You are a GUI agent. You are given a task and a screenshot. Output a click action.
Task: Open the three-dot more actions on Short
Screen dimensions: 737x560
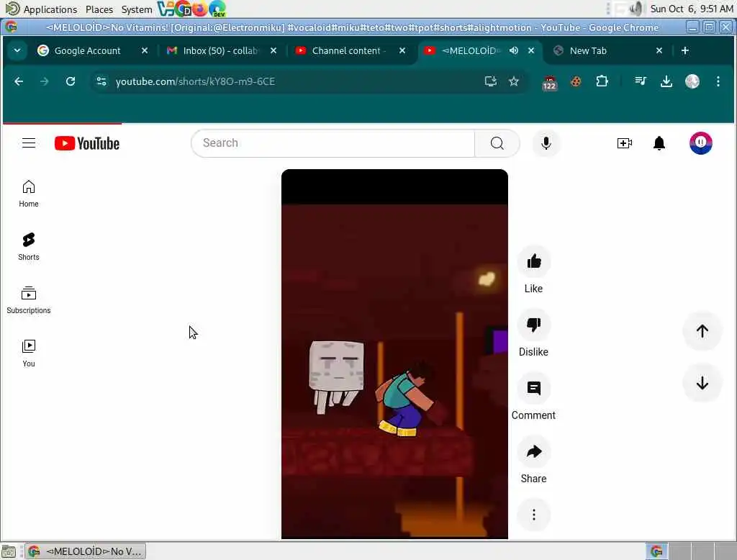(x=533, y=515)
